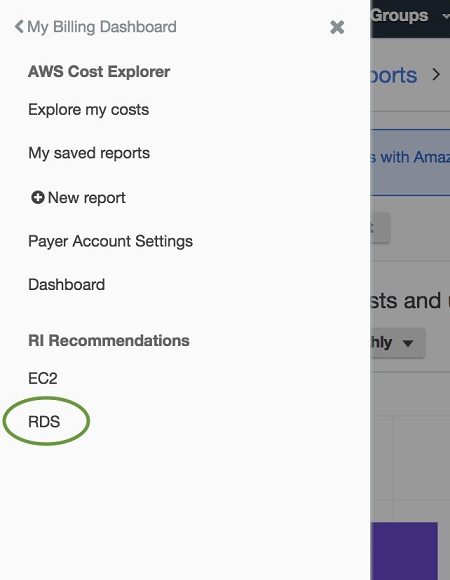Click the purple chart bar
The image size is (450, 580).
404,551
